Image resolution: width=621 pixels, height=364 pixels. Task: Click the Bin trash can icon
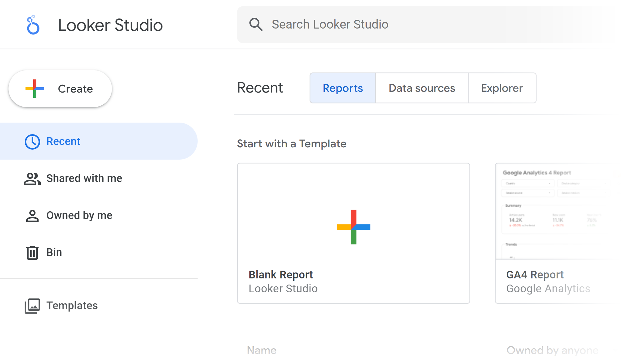tap(32, 253)
